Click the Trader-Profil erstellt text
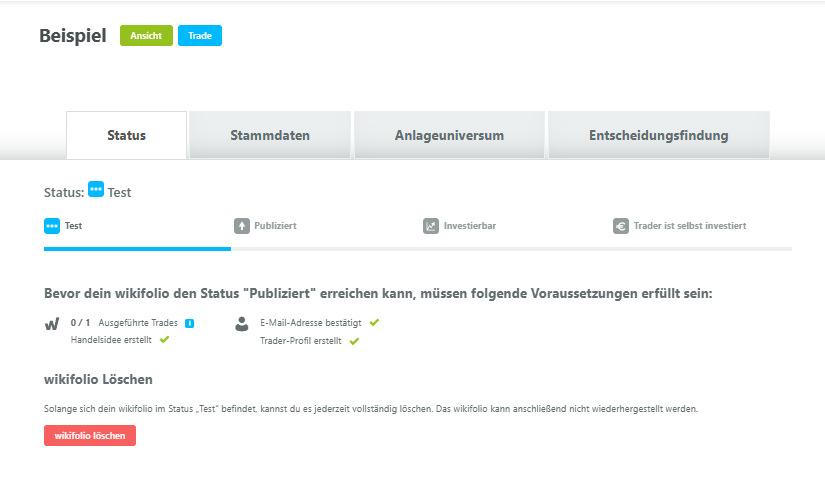The width and height of the screenshot is (825, 486). (300, 341)
